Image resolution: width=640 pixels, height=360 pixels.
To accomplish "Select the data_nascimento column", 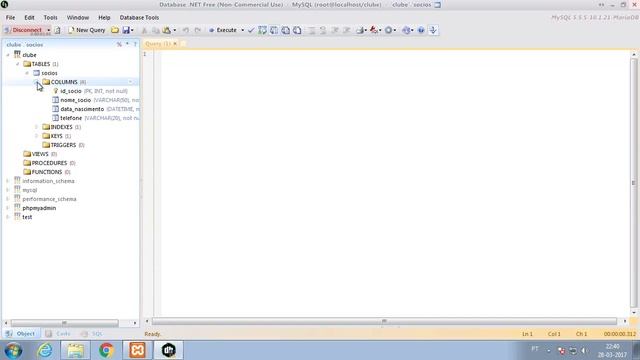I will [96, 109].
